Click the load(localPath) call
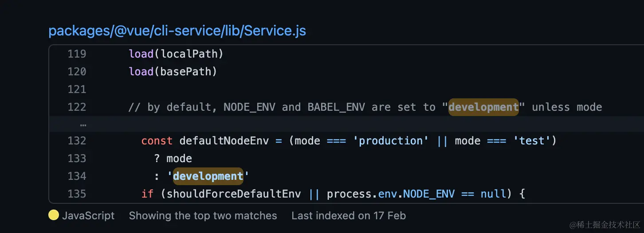Image resolution: width=644 pixels, height=233 pixels. pos(176,54)
